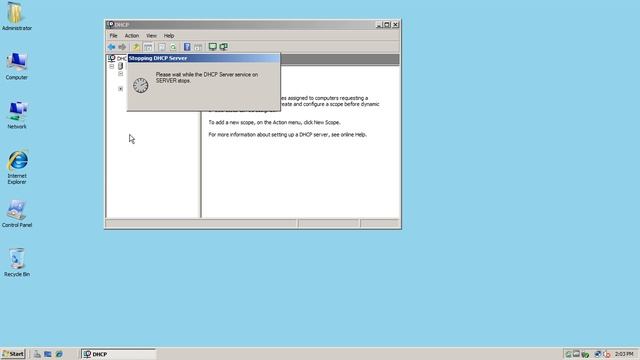Click the Export List toolbar icon
The width and height of the screenshot is (640, 360).
pyautogui.click(x=162, y=47)
